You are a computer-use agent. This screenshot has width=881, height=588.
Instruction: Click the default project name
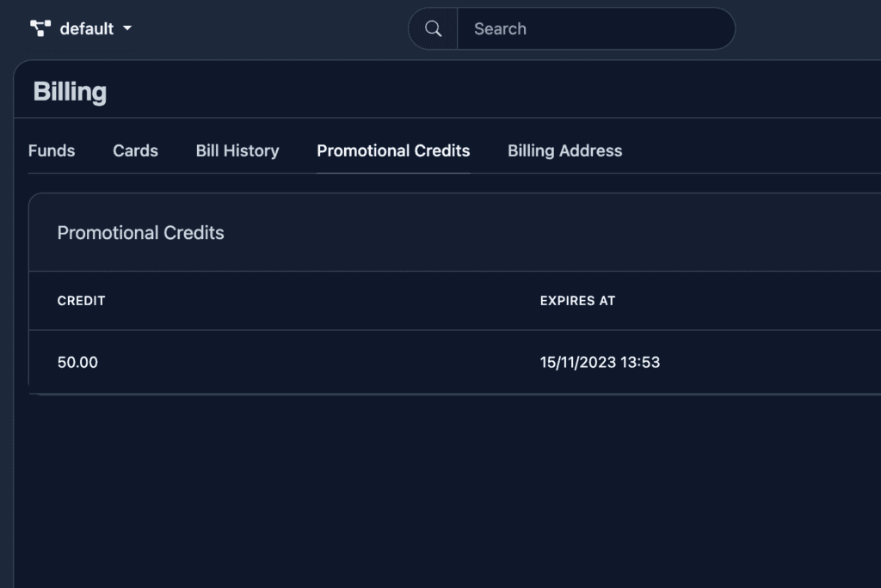(86, 28)
